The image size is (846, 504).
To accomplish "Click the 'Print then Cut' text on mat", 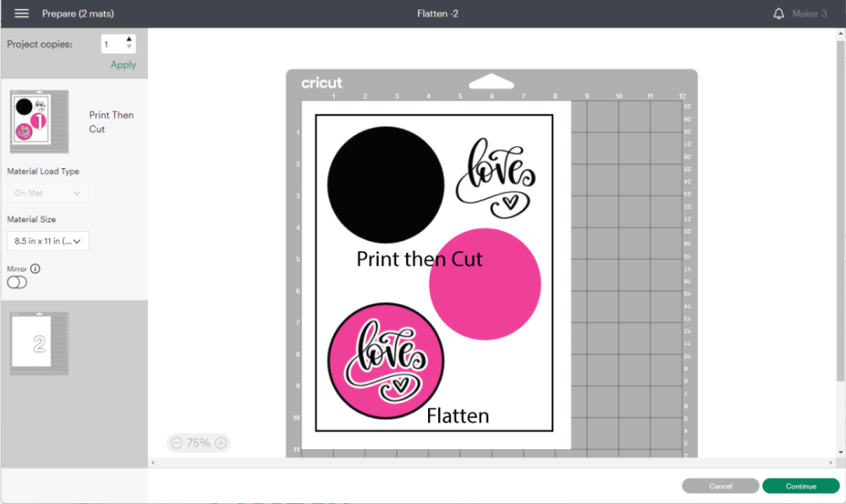I will [420, 260].
